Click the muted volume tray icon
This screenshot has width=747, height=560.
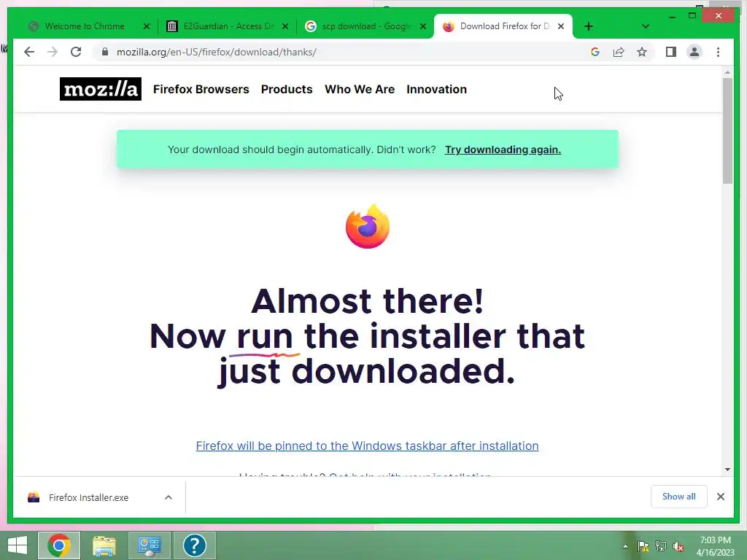point(678,546)
